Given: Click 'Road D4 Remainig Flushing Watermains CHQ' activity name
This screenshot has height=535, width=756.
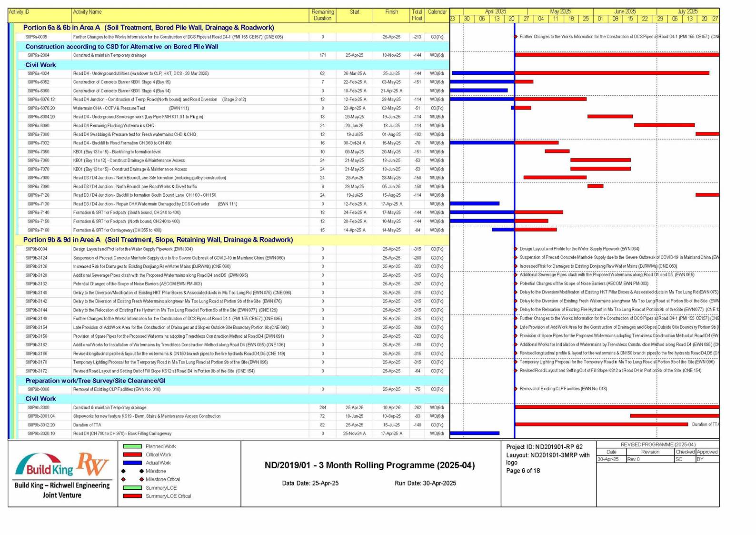Looking at the screenshot, I should click(x=114, y=126).
